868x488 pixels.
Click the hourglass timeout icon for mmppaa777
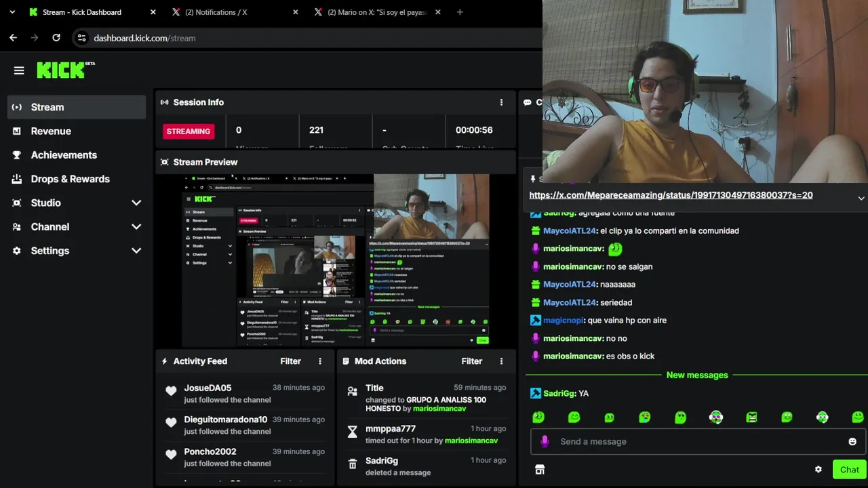tap(352, 432)
